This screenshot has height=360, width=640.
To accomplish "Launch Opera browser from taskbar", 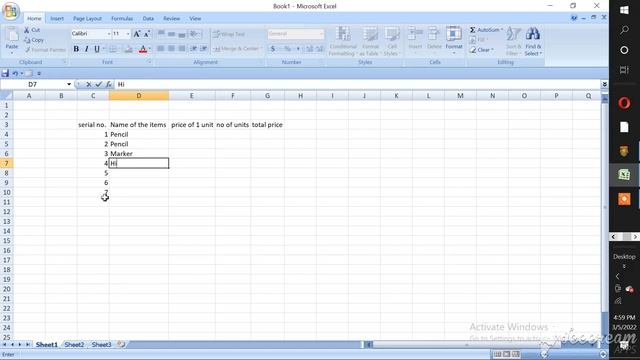I will click(624, 103).
